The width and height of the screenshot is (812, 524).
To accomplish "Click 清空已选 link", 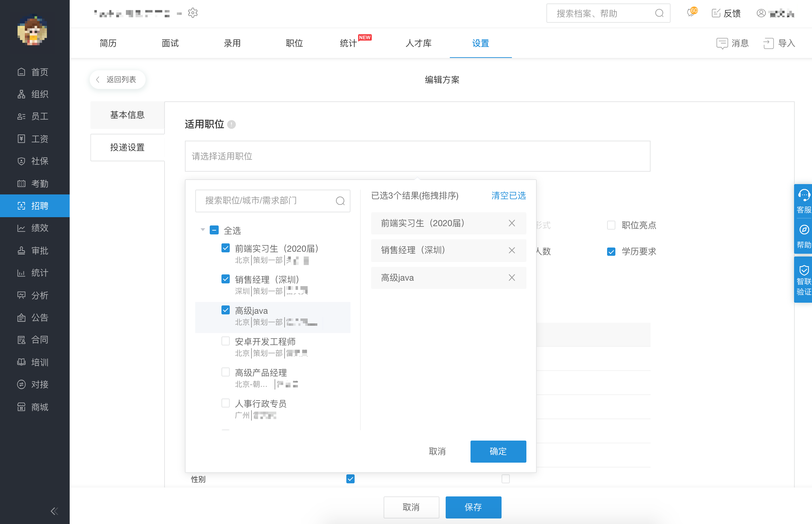I will pos(509,196).
